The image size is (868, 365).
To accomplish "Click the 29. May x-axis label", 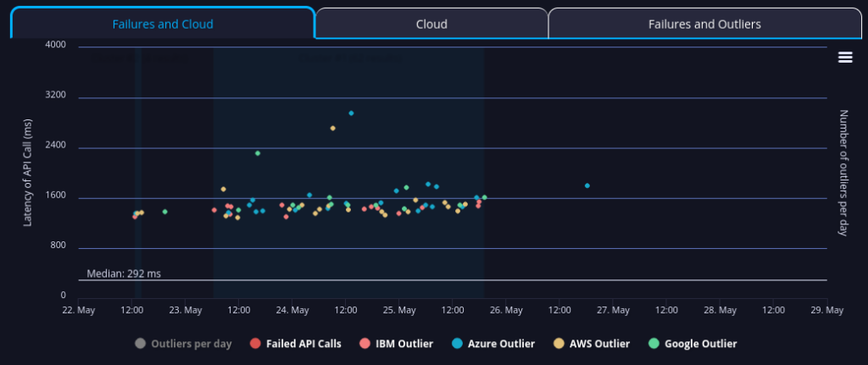I will coord(826,310).
